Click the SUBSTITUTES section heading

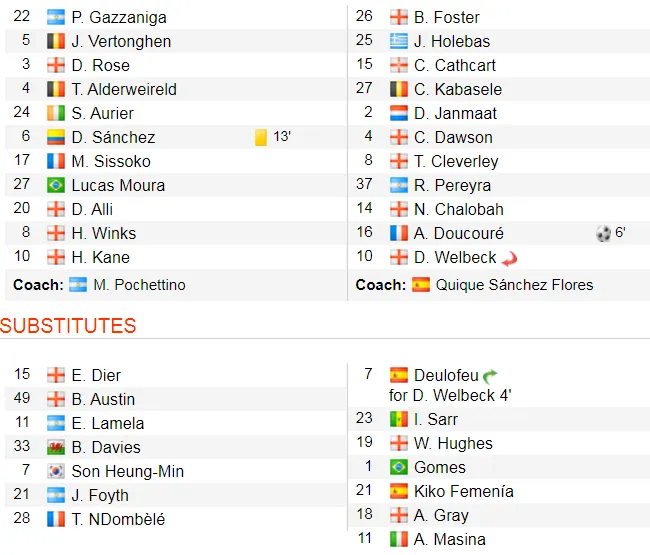tap(68, 326)
